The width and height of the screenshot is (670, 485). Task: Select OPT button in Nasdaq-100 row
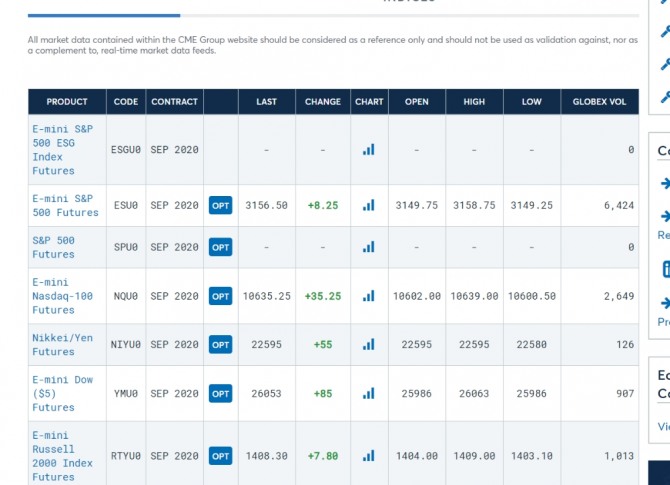click(220, 296)
